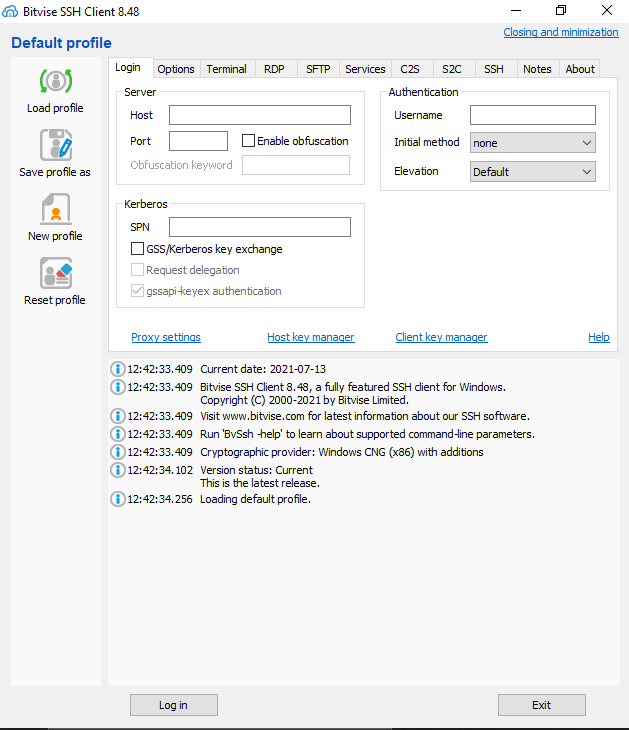Click log text 'Current date: 2021-07-13'
Screen dimensions: 629x730
pos(263,369)
